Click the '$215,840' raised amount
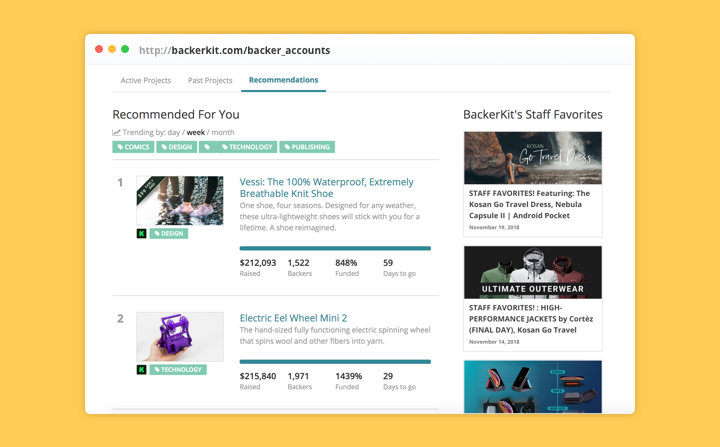Screen dimensions: 720x447 tap(258, 376)
